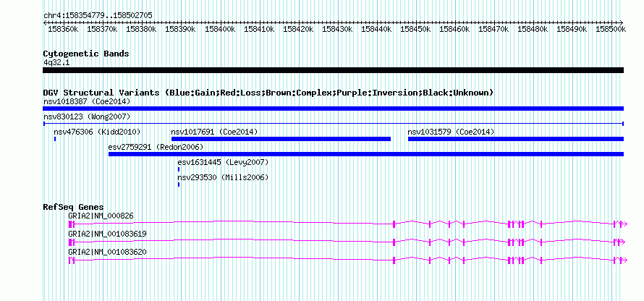The width and height of the screenshot is (644, 301).
Task: Open the nsv1031579 (Coe2014) variant label
Action: tap(451, 132)
